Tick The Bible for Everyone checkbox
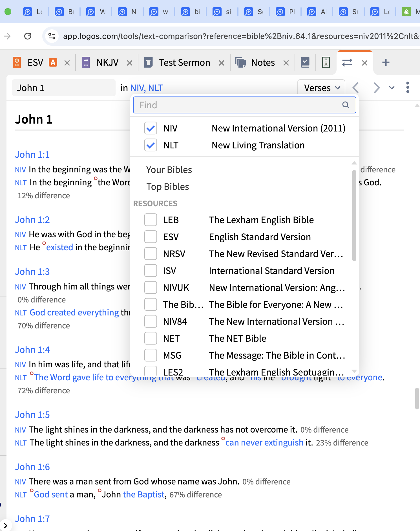The width and height of the screenshot is (420, 531). tap(151, 304)
